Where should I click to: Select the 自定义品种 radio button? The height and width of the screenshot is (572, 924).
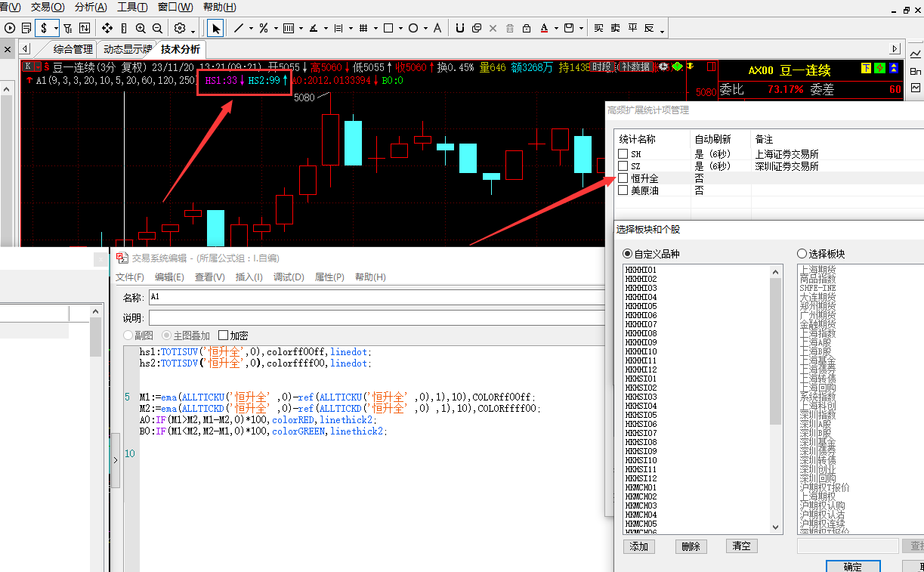click(x=627, y=254)
